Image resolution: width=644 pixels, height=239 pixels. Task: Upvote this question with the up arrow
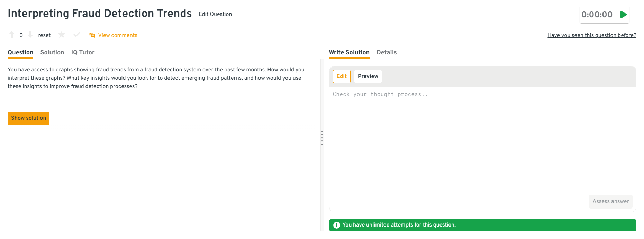12,35
